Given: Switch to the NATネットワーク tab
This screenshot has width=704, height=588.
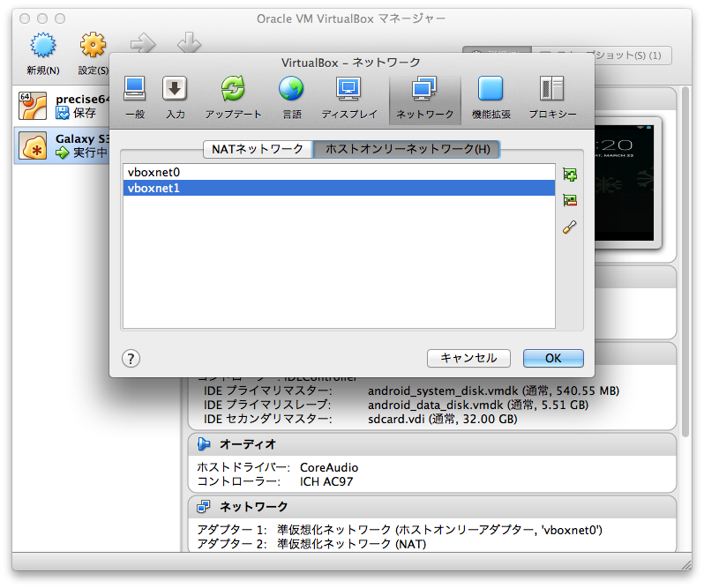Looking at the screenshot, I should click(258, 149).
